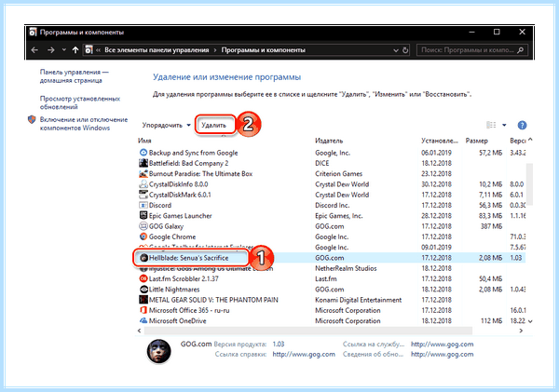Click the horizontal scrollbar thumb
The image size is (559, 392).
pos(308,331)
